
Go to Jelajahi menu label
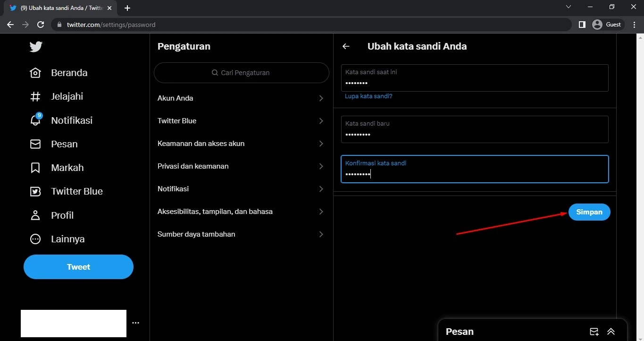point(67,96)
